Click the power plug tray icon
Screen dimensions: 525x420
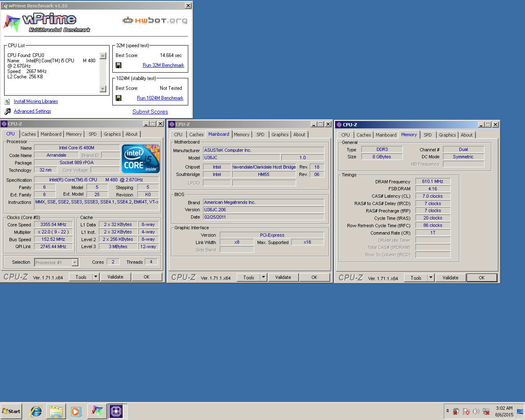click(456, 411)
